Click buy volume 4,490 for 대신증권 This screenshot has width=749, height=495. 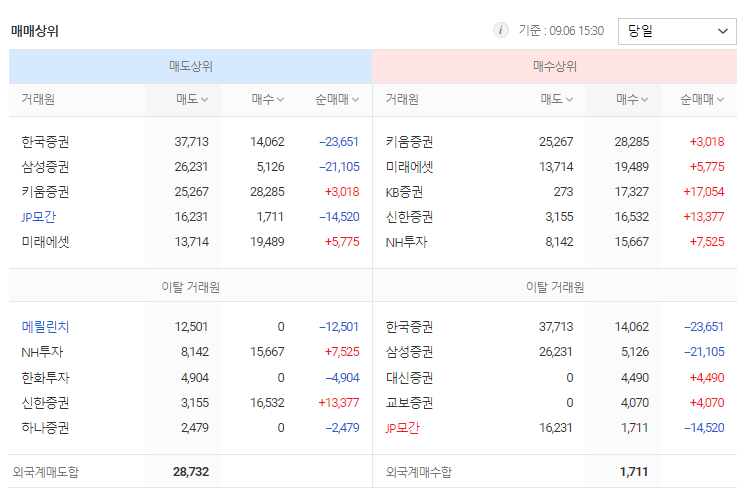pyautogui.click(x=635, y=378)
